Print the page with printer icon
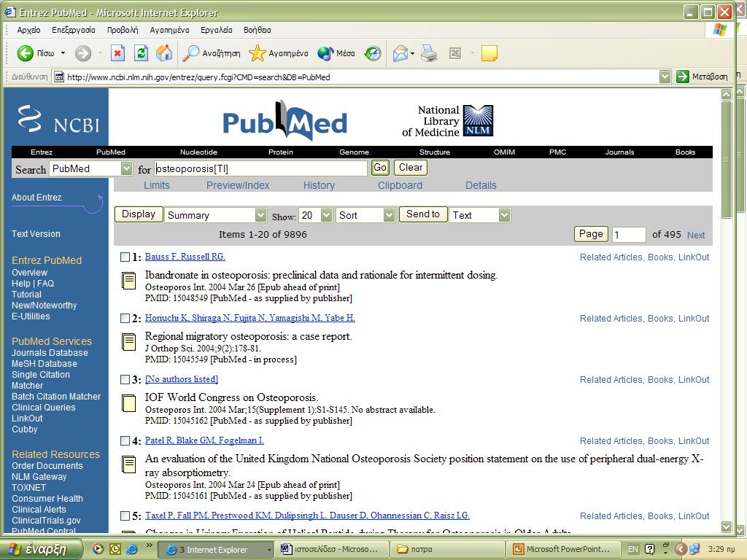The width and height of the screenshot is (747, 560). (x=429, y=53)
